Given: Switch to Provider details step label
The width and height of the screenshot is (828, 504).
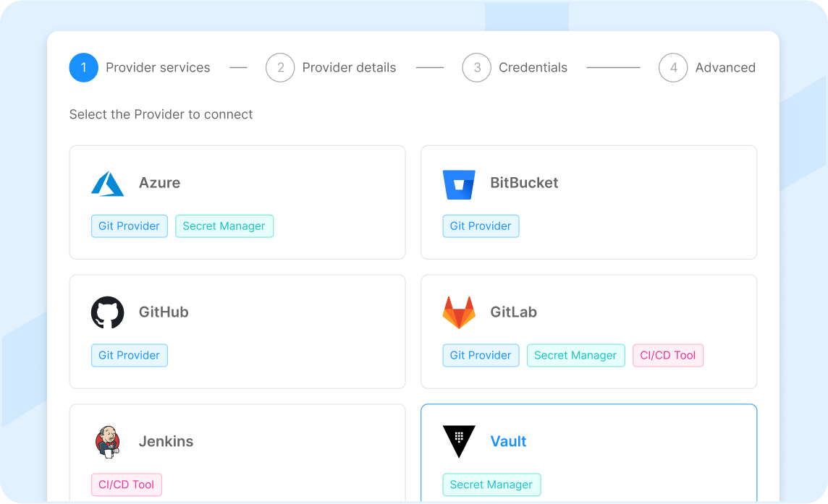Looking at the screenshot, I should pos(349,67).
